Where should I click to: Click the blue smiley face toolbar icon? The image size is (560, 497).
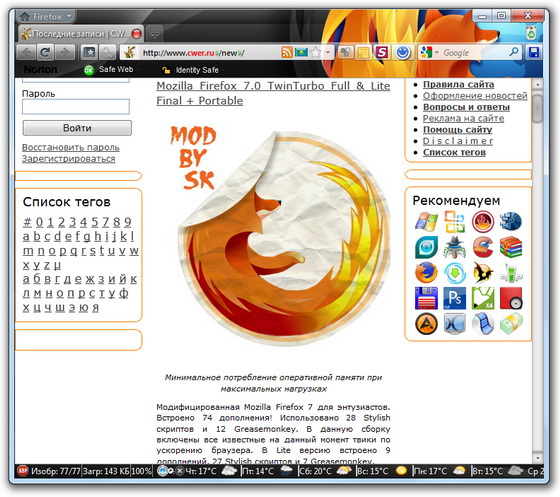[403, 53]
